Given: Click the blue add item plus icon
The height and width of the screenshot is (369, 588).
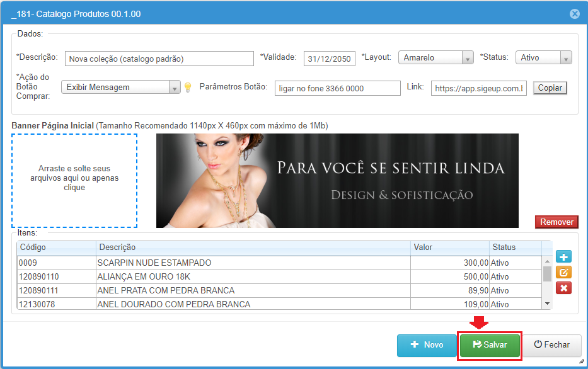Looking at the screenshot, I should pos(564,257).
